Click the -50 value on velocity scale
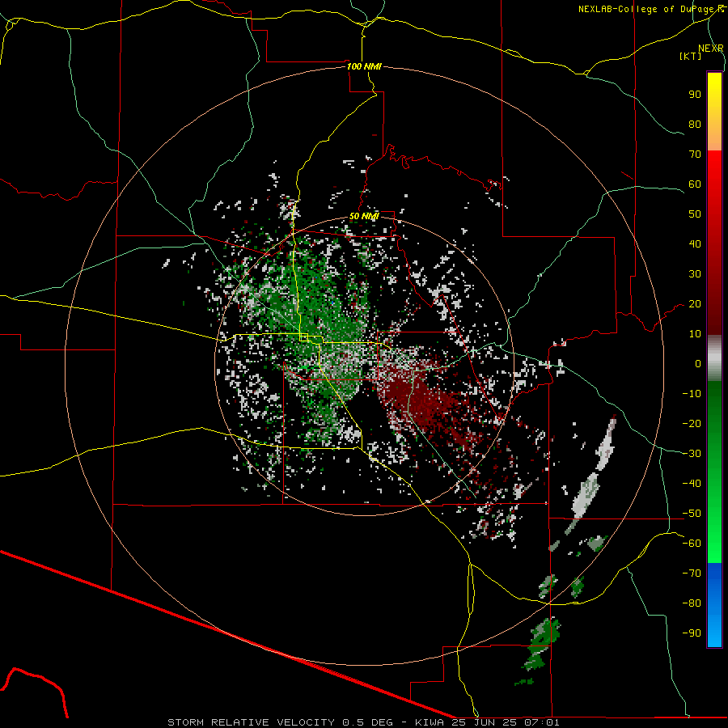The width and height of the screenshot is (728, 728). tap(692, 514)
